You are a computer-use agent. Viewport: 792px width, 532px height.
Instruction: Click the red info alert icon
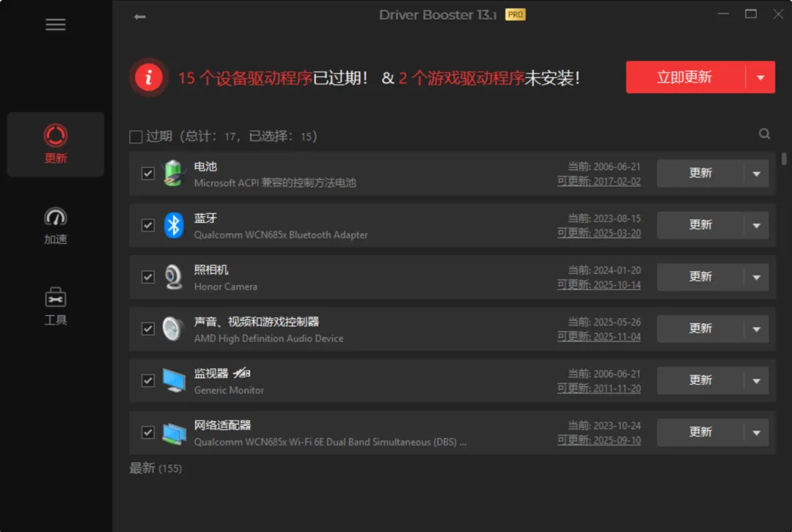coord(148,77)
